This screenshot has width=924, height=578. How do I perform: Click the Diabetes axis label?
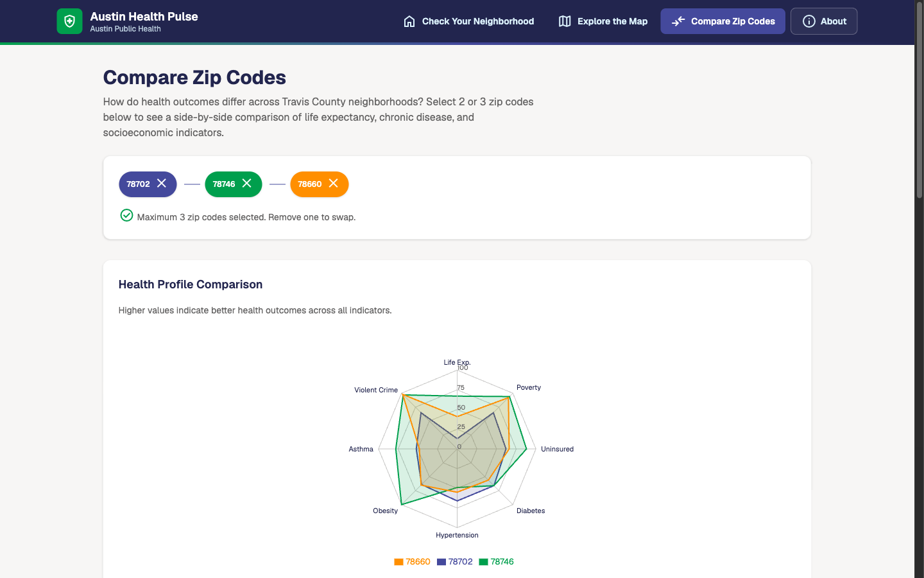[531, 511]
